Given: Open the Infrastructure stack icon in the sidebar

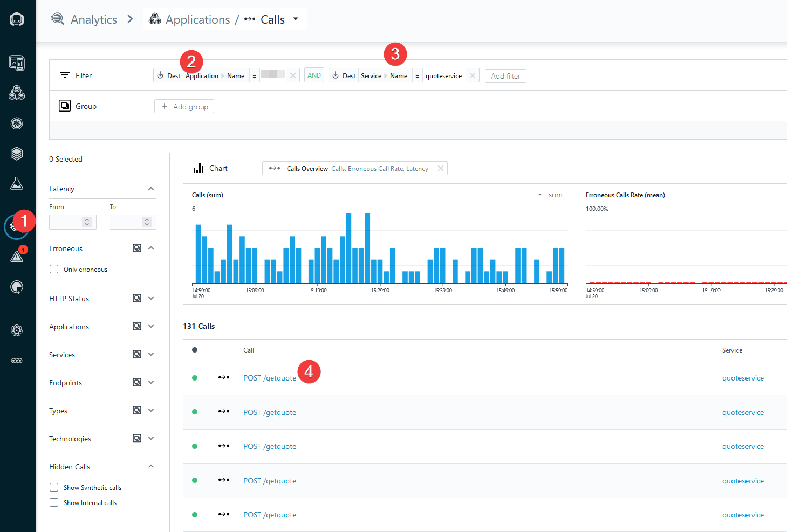Looking at the screenshot, I should coord(17,154).
